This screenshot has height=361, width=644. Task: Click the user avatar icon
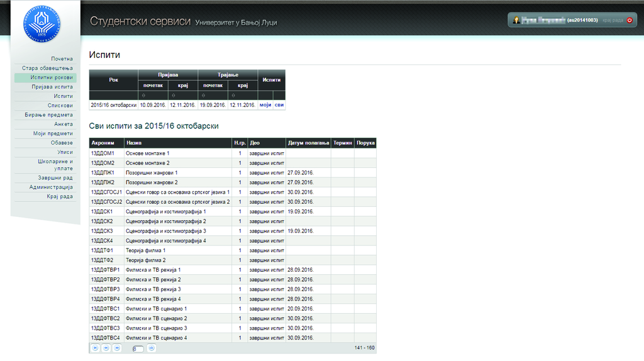click(x=516, y=20)
